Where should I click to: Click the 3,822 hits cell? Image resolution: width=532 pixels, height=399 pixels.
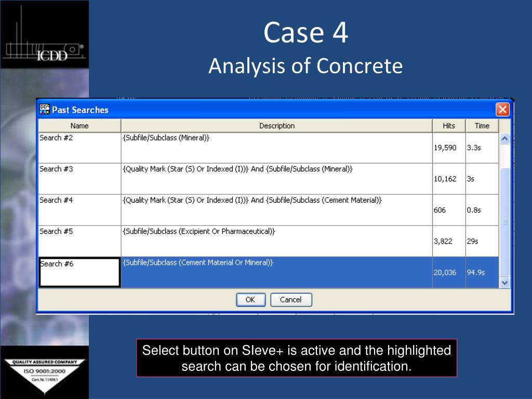pyautogui.click(x=449, y=241)
